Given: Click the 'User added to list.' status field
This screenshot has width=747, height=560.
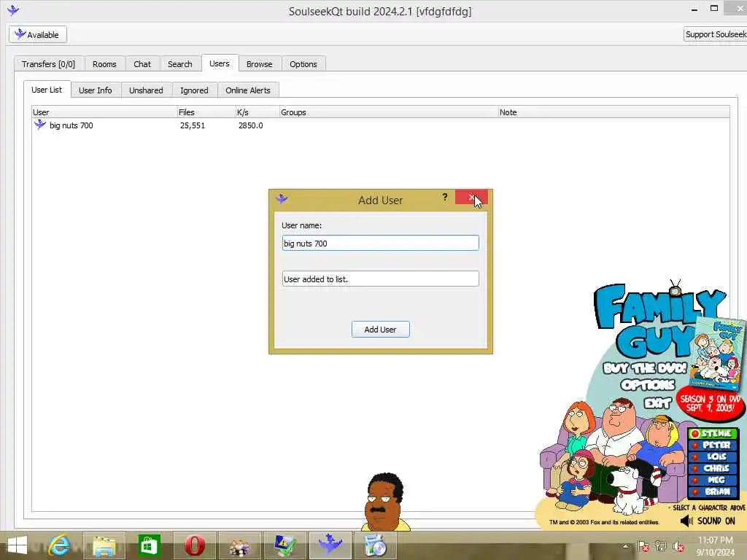Looking at the screenshot, I should 380,279.
